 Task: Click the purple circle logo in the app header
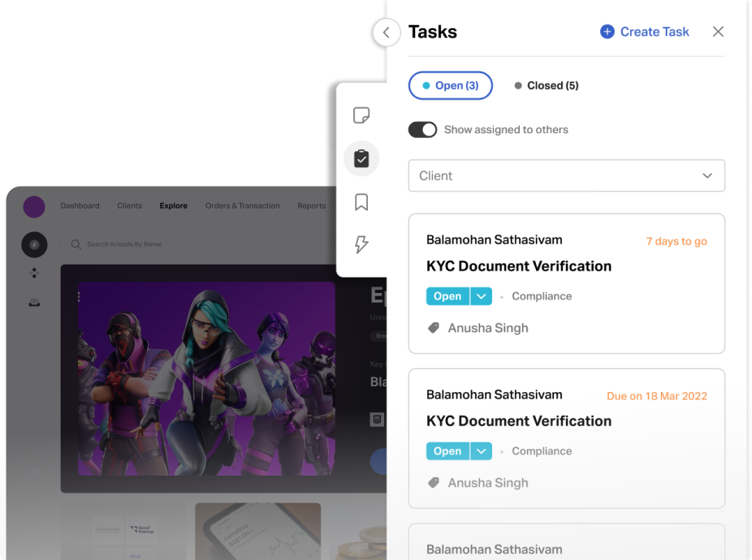coord(34,207)
